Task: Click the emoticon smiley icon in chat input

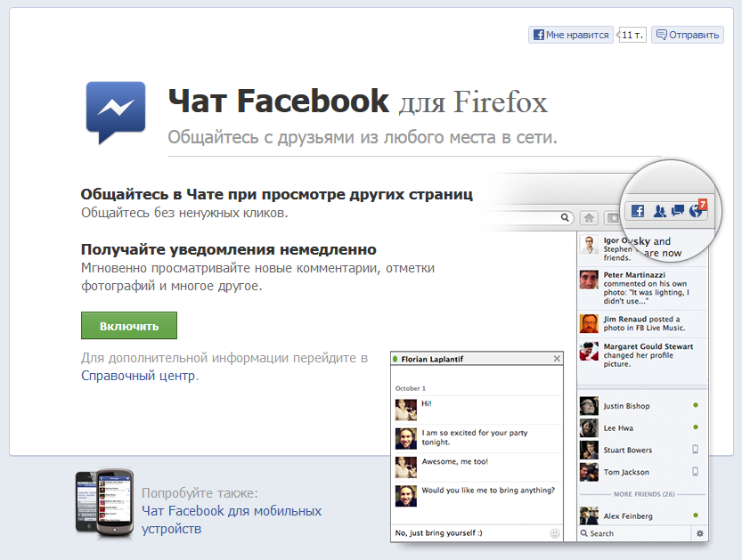Action: pos(555,533)
